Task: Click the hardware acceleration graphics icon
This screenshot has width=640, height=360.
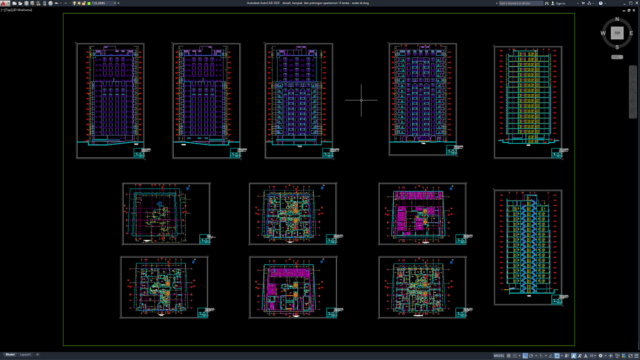Action: [624, 356]
